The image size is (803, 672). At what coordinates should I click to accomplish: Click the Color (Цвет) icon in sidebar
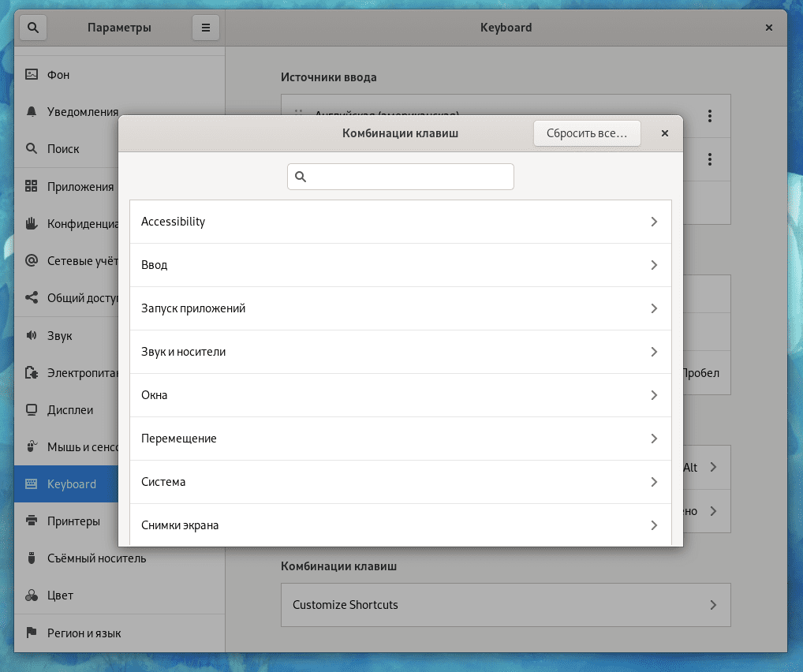[32, 595]
